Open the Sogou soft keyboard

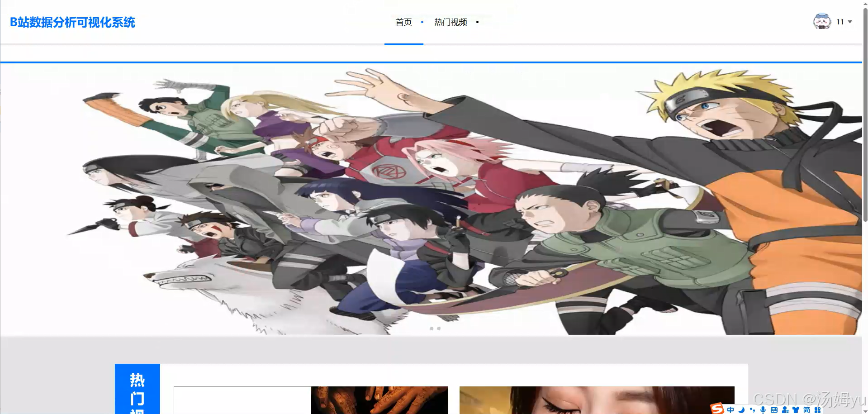pyautogui.click(x=774, y=410)
